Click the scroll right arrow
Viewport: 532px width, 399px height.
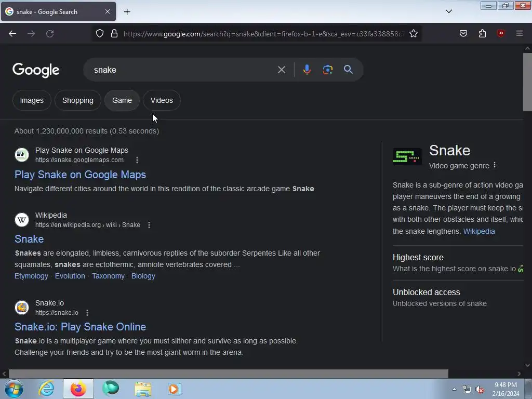519,374
